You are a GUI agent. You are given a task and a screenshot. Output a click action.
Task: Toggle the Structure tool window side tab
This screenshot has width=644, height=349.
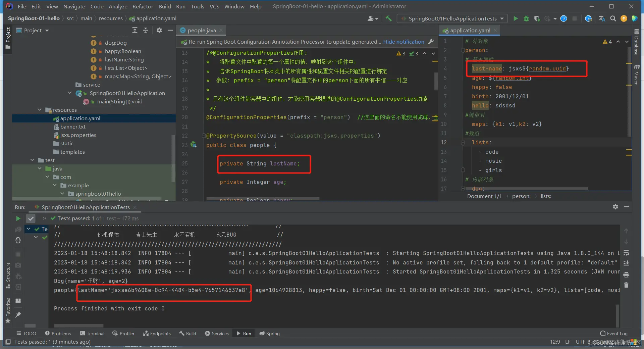pyautogui.click(x=8, y=275)
